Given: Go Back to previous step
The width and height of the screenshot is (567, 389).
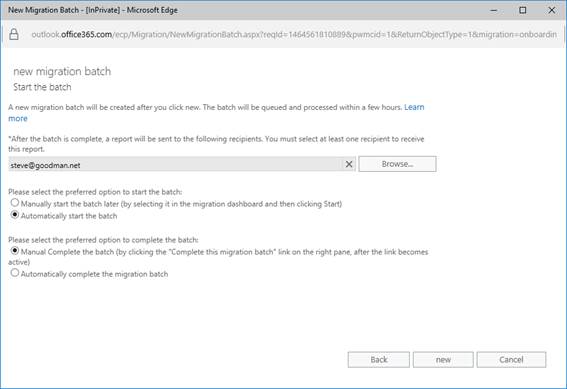Looking at the screenshot, I should [379, 360].
